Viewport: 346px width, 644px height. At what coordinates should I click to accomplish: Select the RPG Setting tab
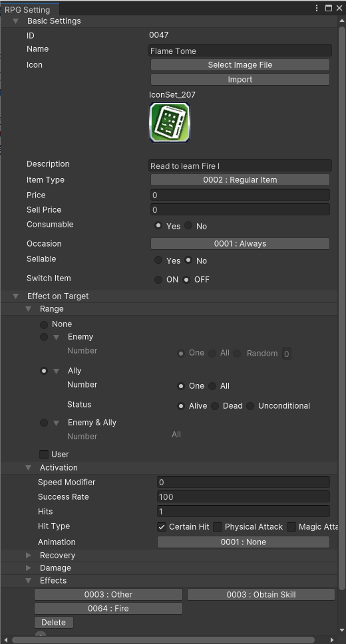point(27,9)
